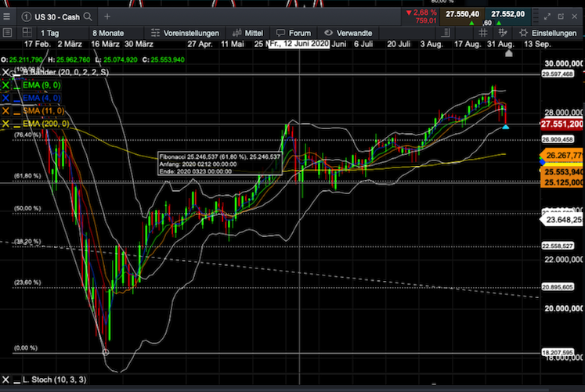Open the Forum panel
The image size is (585, 392).
point(293,33)
